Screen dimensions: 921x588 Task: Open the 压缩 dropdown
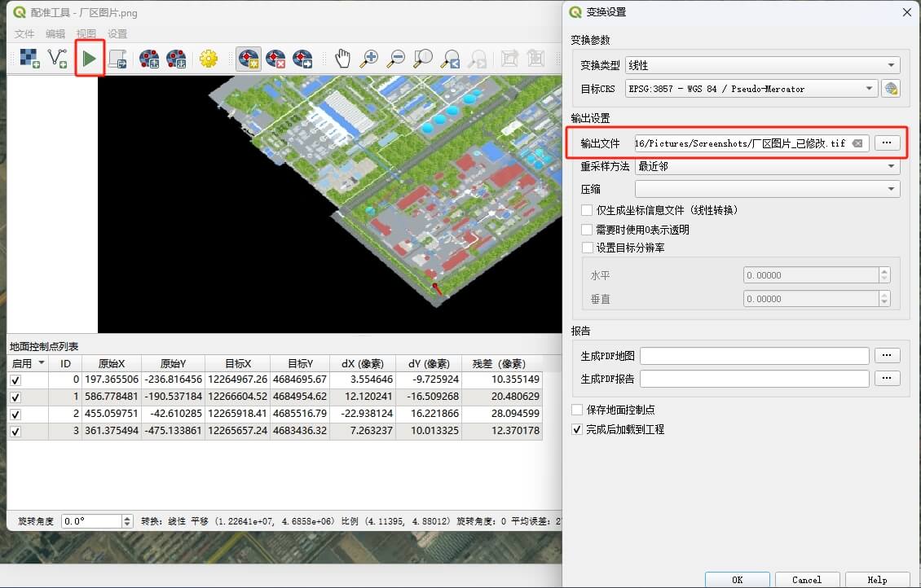click(x=767, y=189)
